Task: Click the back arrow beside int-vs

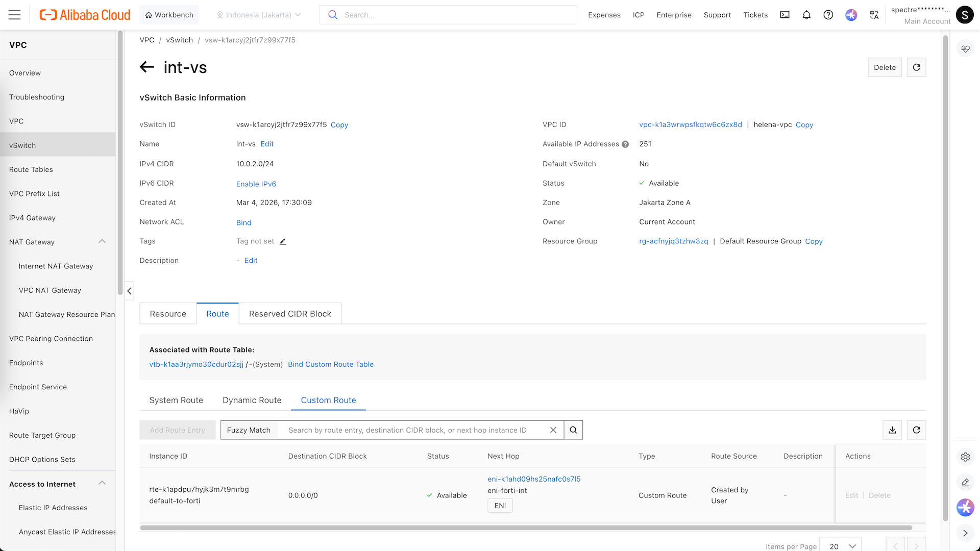Action: pos(147,67)
